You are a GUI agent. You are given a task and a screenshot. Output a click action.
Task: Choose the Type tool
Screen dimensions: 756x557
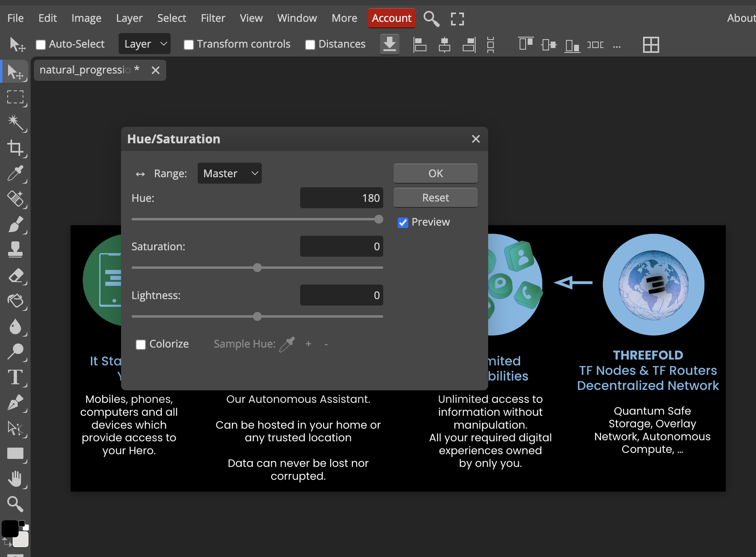click(x=15, y=377)
